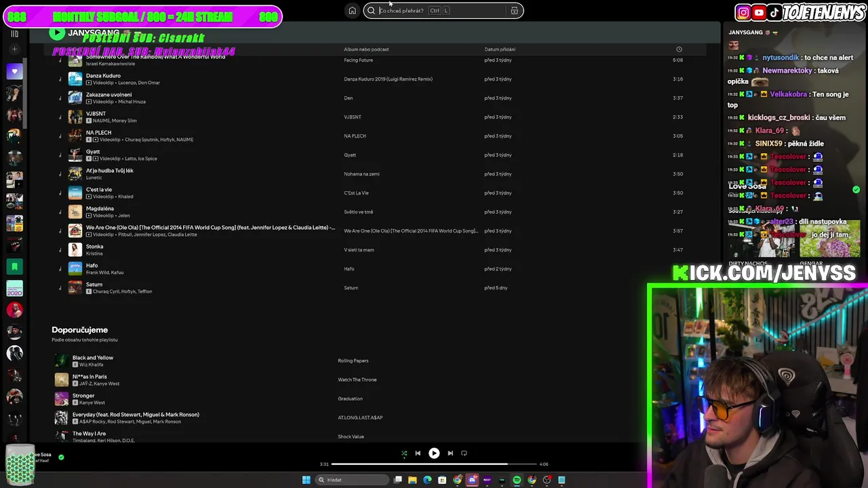Select the Zakazane uvolneni track
868x488 pixels.
(x=108, y=95)
